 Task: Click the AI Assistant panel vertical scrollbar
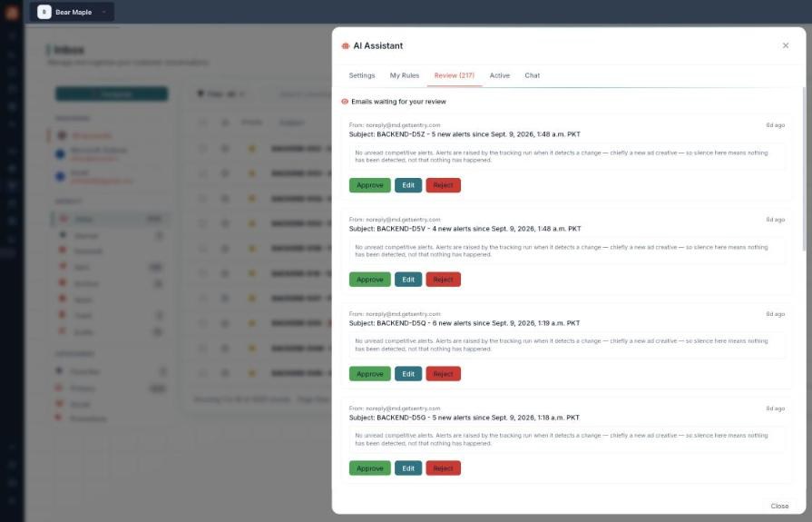coord(804,171)
